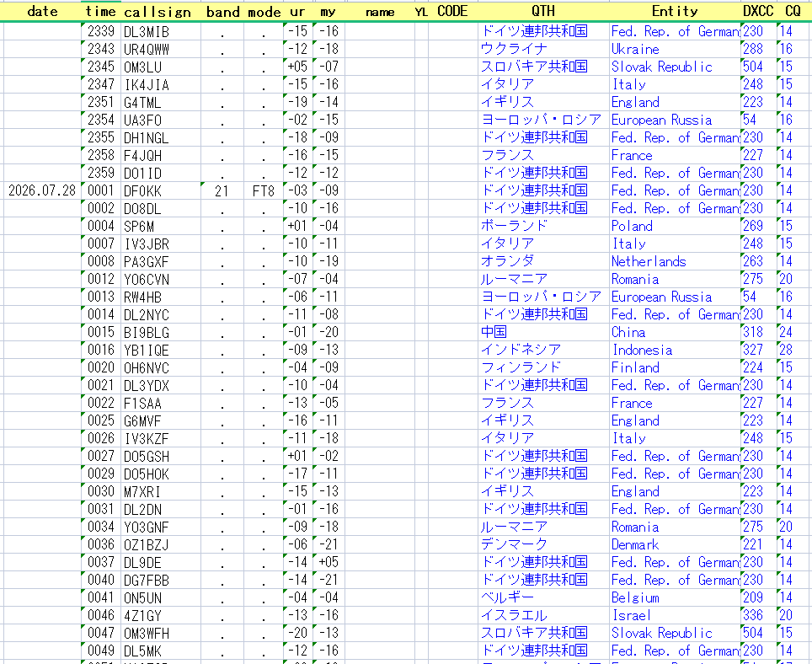Select callsign cell DL5MK
Screen dimensions: 812x664
pyautogui.click(x=161, y=651)
